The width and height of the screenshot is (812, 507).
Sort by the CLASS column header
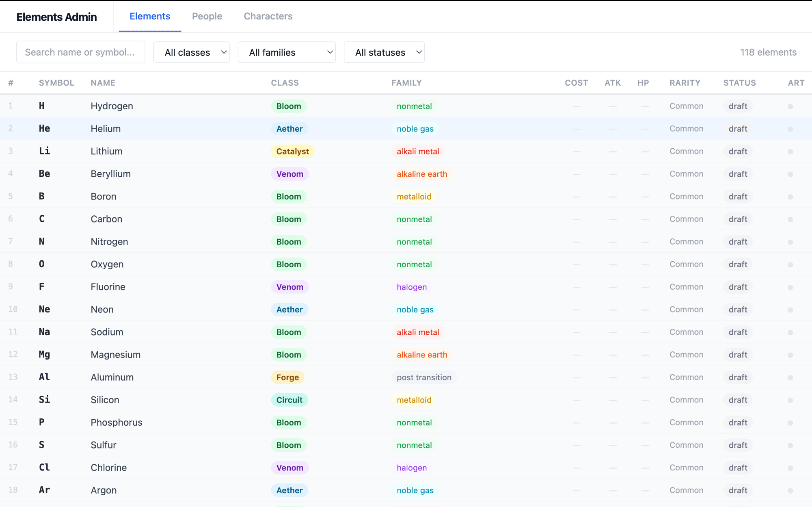(x=285, y=83)
